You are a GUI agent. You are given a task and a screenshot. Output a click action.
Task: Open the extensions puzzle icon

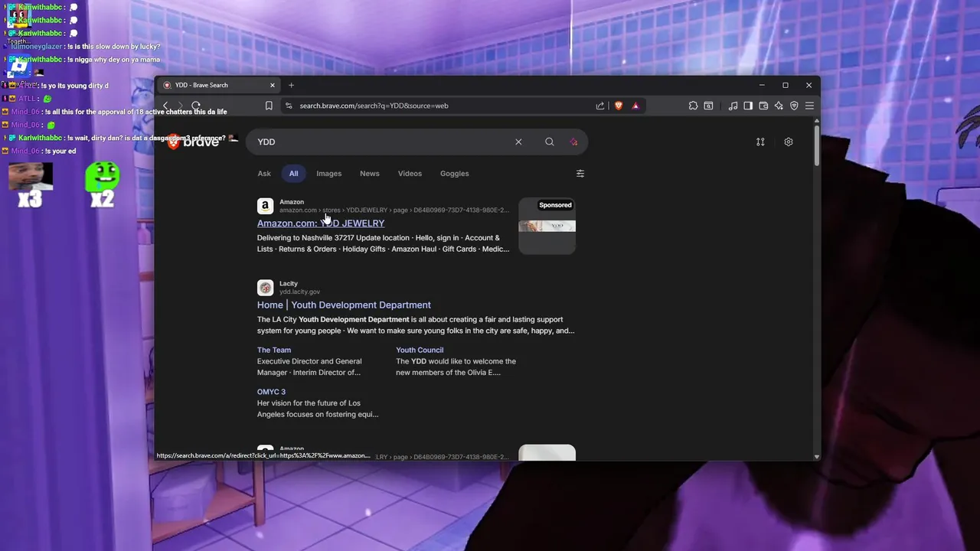[x=693, y=106]
